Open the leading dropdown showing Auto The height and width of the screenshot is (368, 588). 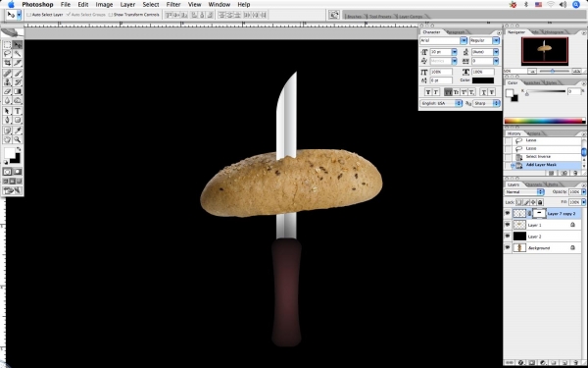496,52
